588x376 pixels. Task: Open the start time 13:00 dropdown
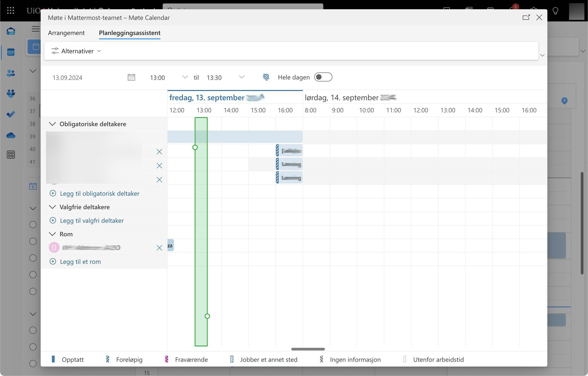[185, 77]
